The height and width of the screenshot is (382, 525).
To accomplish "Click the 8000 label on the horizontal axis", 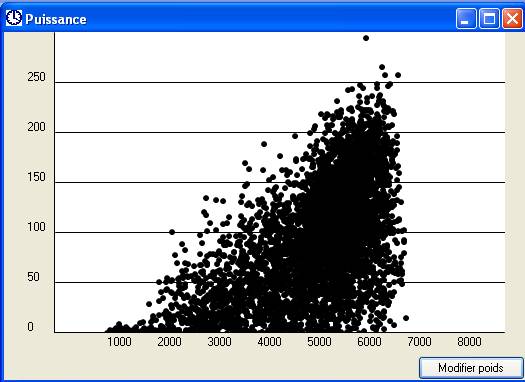I will (x=469, y=342).
